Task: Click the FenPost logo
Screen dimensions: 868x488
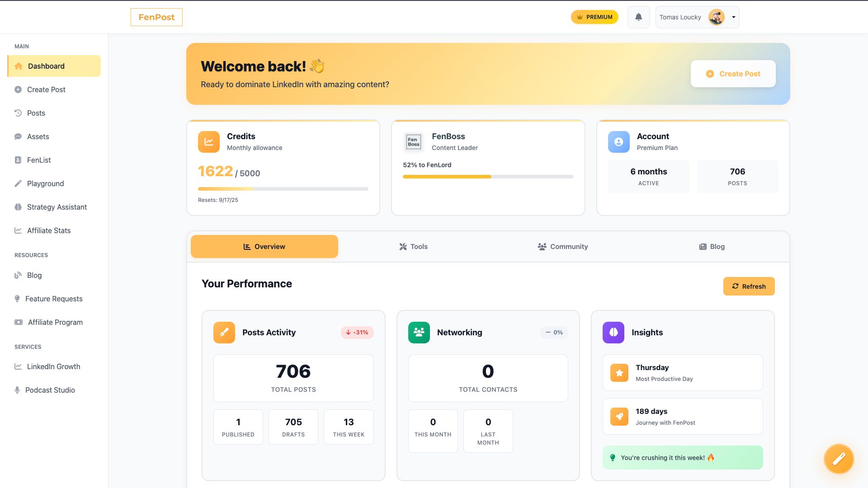Action: click(x=156, y=17)
